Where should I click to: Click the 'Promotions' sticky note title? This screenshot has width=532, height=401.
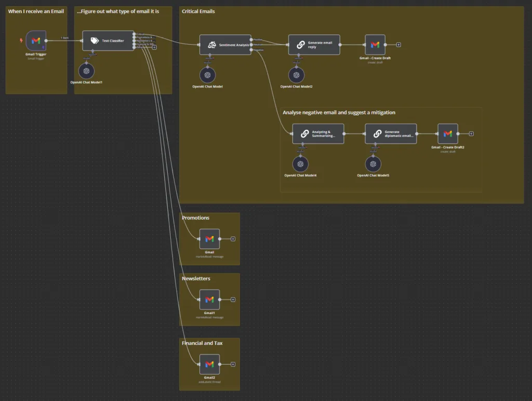pyautogui.click(x=195, y=217)
